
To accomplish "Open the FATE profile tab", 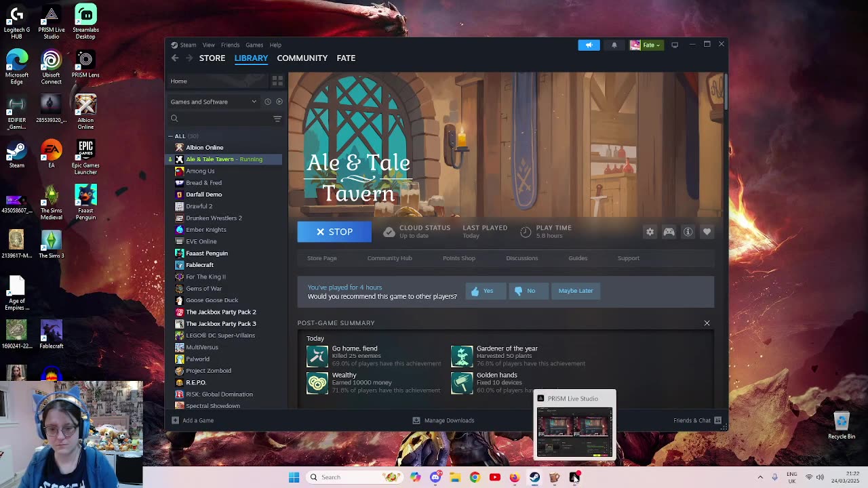I will tap(346, 58).
